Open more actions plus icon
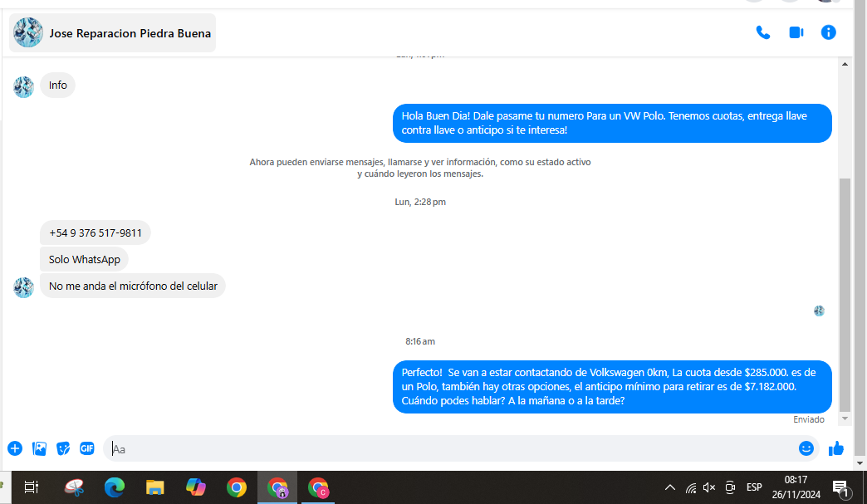Screen dimensions: 867x504 click(x=15, y=448)
